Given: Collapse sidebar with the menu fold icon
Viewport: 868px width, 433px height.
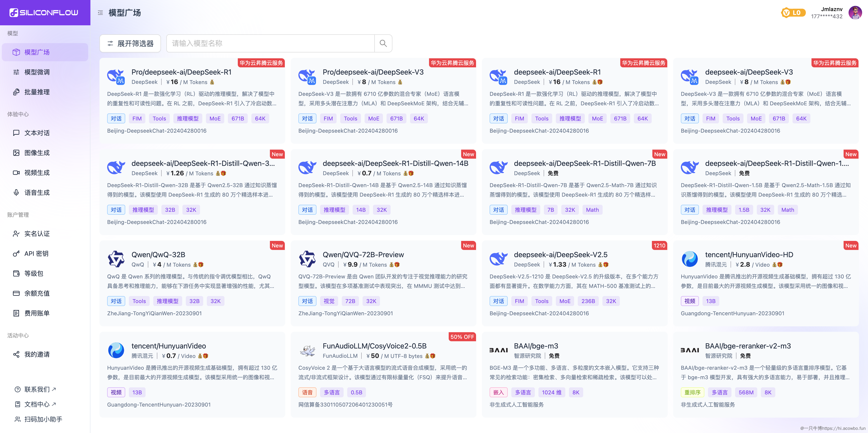Looking at the screenshot, I should point(100,13).
